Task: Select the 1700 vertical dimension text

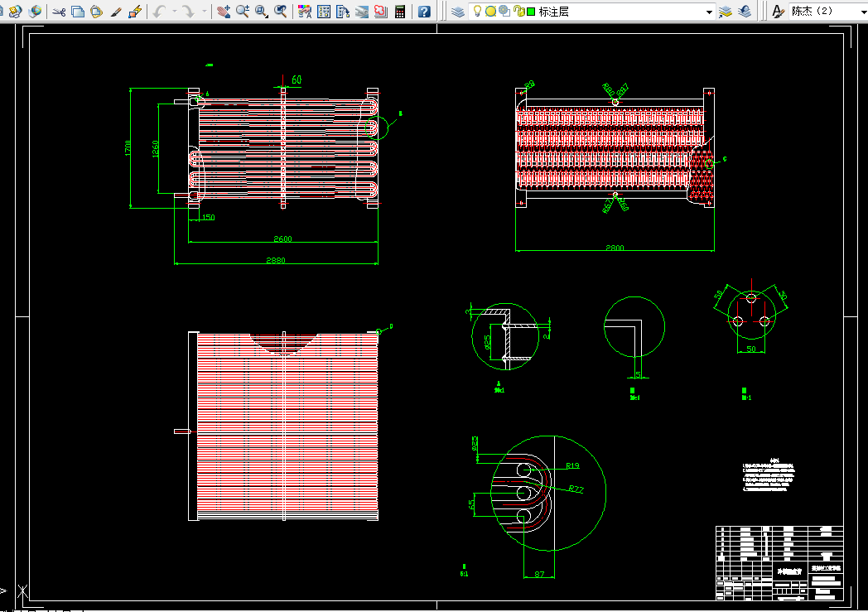Action: (128, 147)
